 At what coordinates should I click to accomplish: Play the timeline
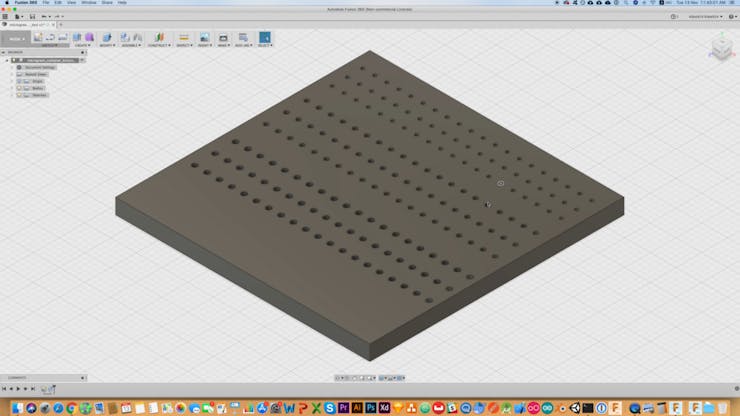pos(18,389)
